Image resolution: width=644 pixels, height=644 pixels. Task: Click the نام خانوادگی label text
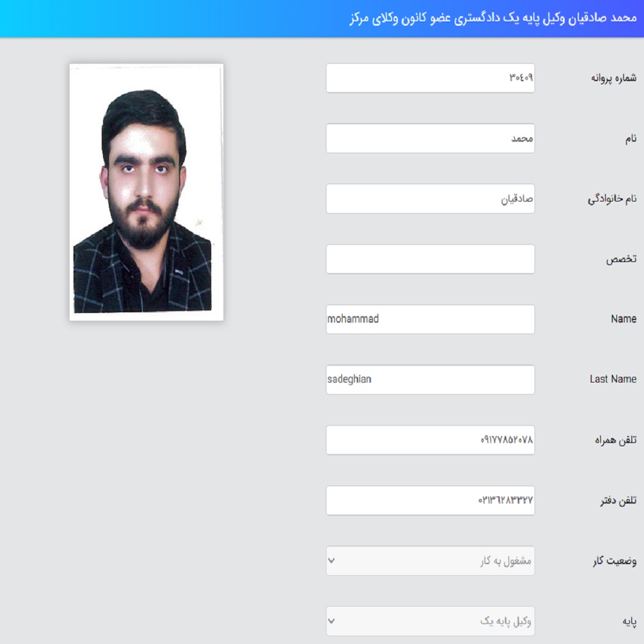pos(612,199)
